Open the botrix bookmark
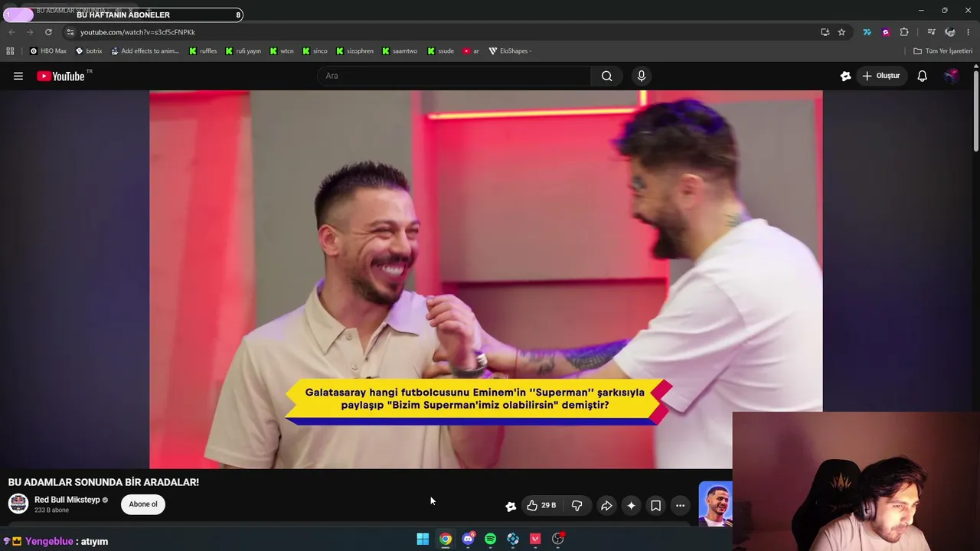The image size is (980, 551). [x=89, y=51]
